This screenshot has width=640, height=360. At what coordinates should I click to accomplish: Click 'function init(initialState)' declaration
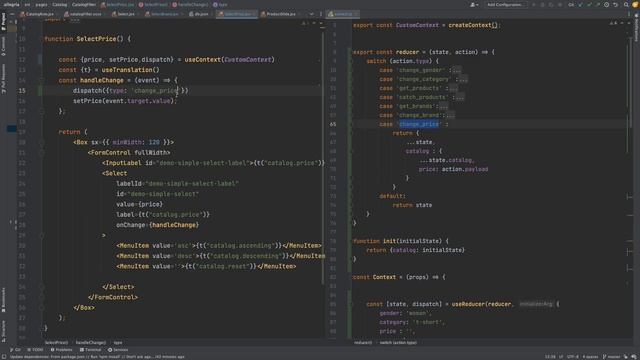tap(400, 241)
